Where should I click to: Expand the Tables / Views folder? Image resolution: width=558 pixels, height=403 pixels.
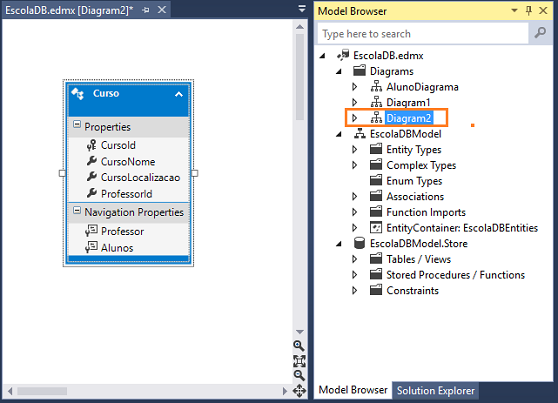click(354, 259)
